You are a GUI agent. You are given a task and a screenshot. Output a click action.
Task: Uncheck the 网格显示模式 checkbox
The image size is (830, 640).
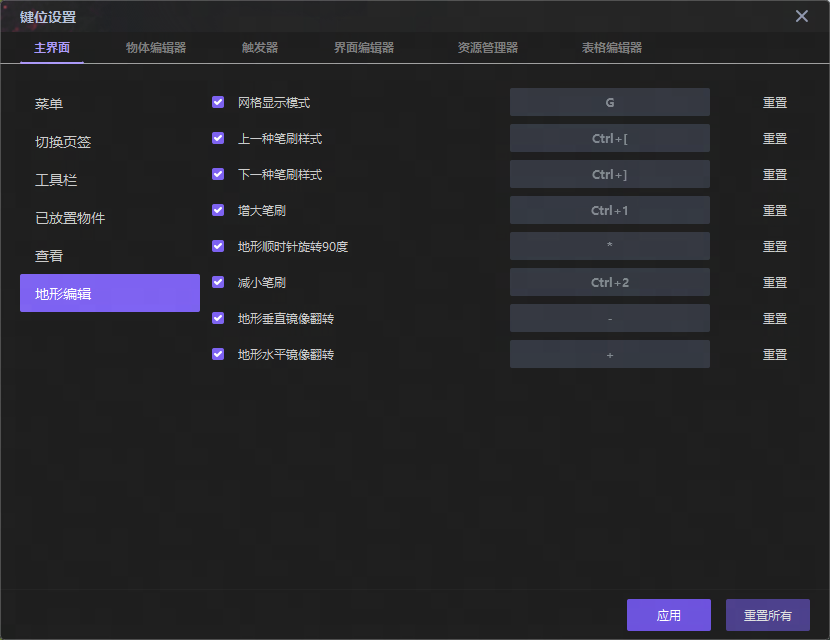point(218,102)
